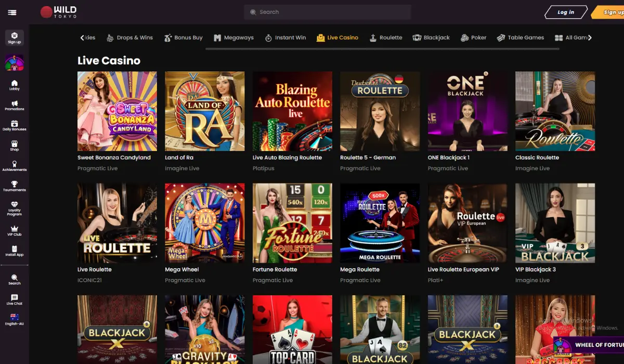The height and width of the screenshot is (364, 624).
Task: Open Daily Bonuses in the sidebar
Action: click(15, 126)
